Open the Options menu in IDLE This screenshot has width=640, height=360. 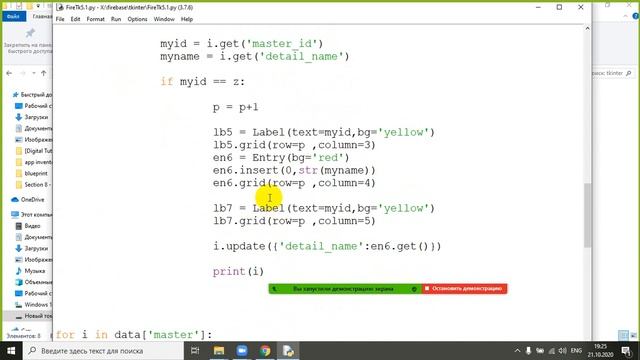tap(137, 19)
